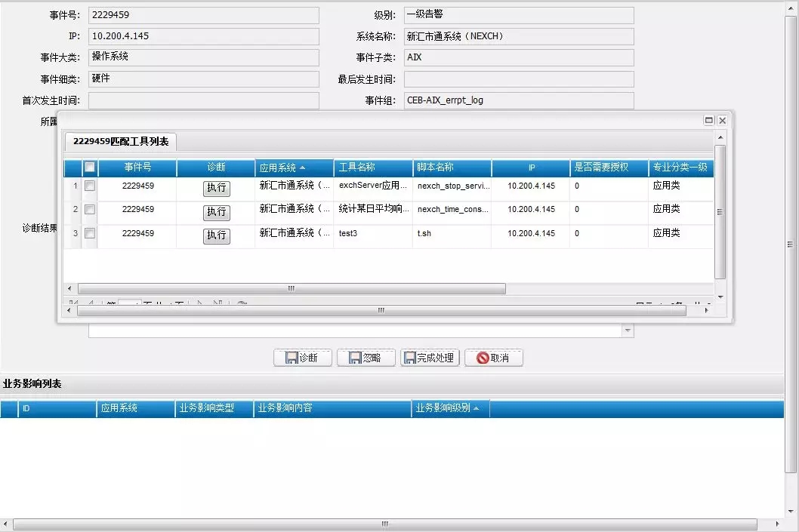
Task: Toggle the checkbox in row 2
Action: 90,210
